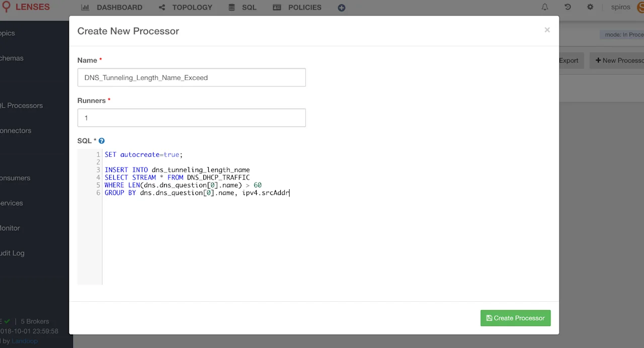Click the SQL help question icon
The image size is (644, 348).
point(102,141)
